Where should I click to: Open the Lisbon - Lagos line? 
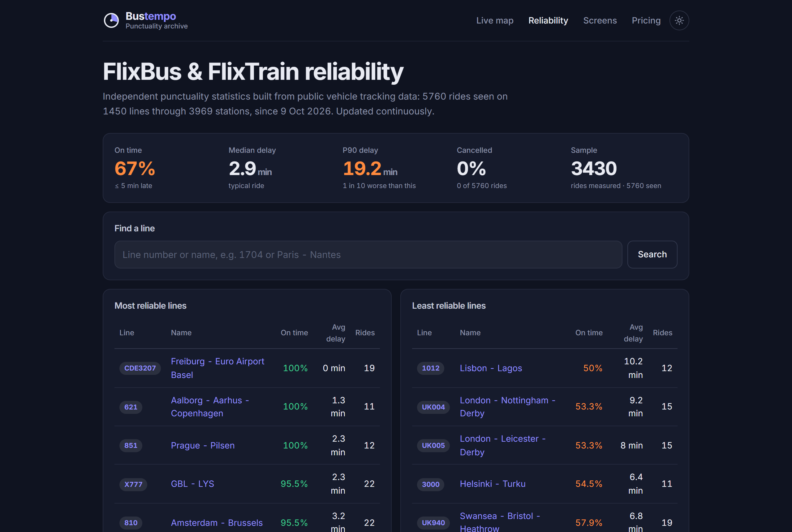[491, 368]
